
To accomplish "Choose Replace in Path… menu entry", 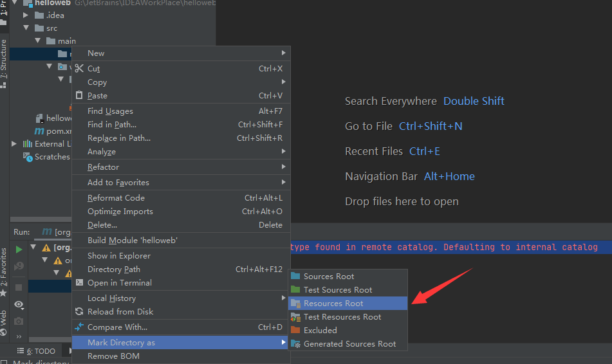I will pos(181,138).
